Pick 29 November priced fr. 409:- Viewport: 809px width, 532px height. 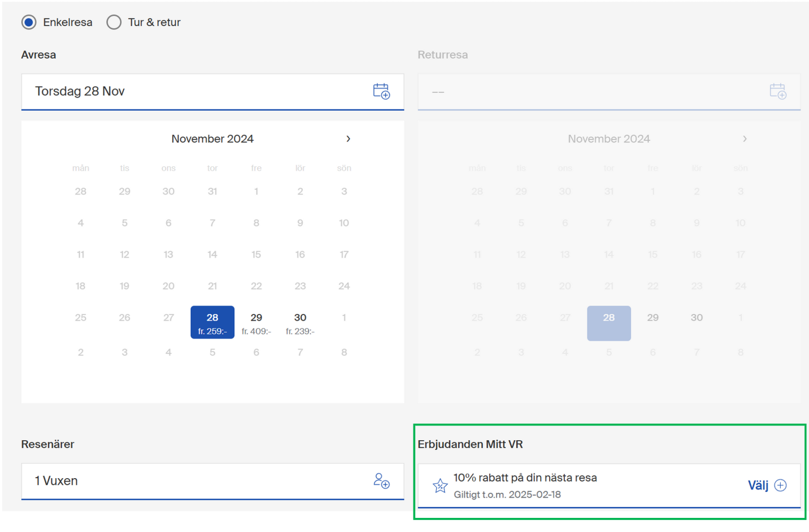pyautogui.click(x=256, y=323)
